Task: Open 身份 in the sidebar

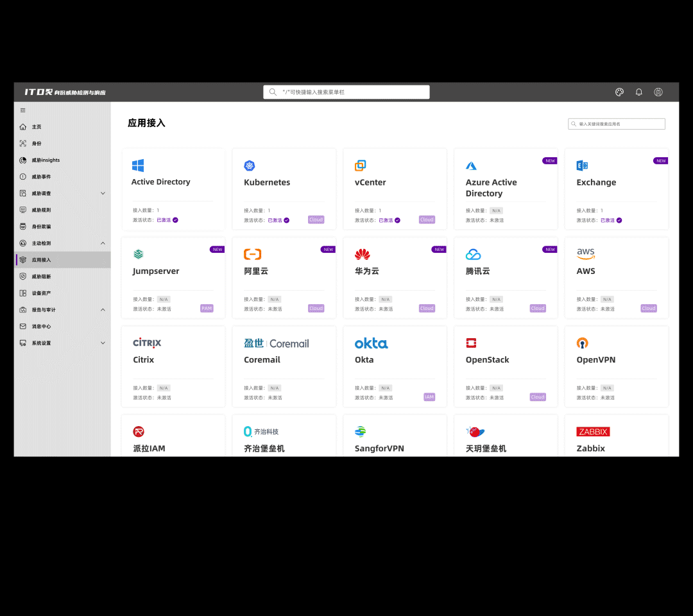Action: click(62, 144)
